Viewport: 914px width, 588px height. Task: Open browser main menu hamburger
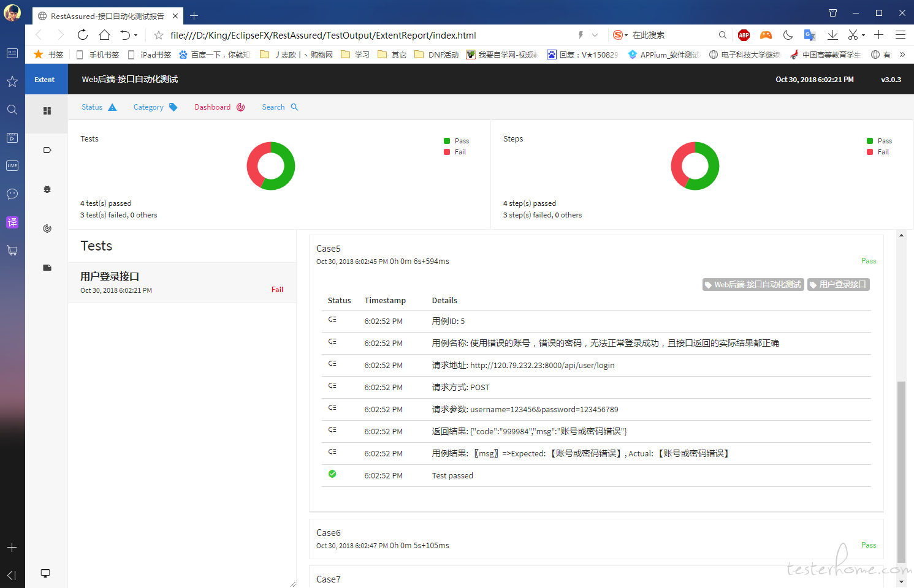pyautogui.click(x=901, y=35)
